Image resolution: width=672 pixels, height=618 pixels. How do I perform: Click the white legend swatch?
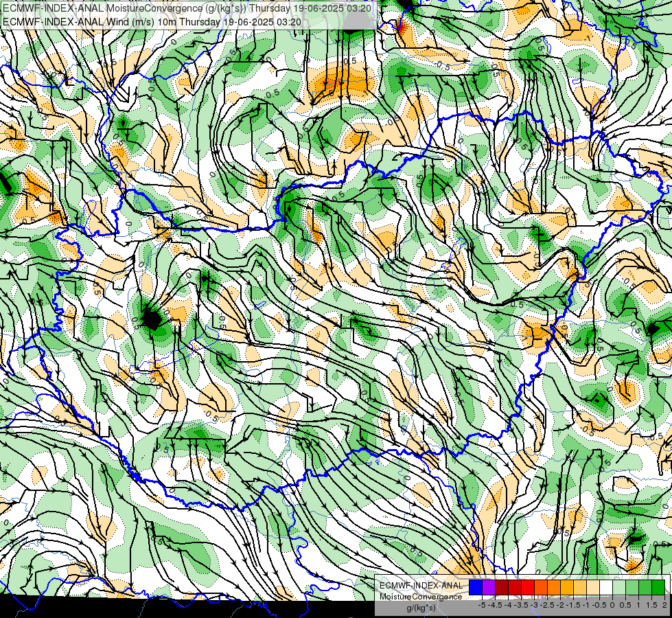pos(606,588)
